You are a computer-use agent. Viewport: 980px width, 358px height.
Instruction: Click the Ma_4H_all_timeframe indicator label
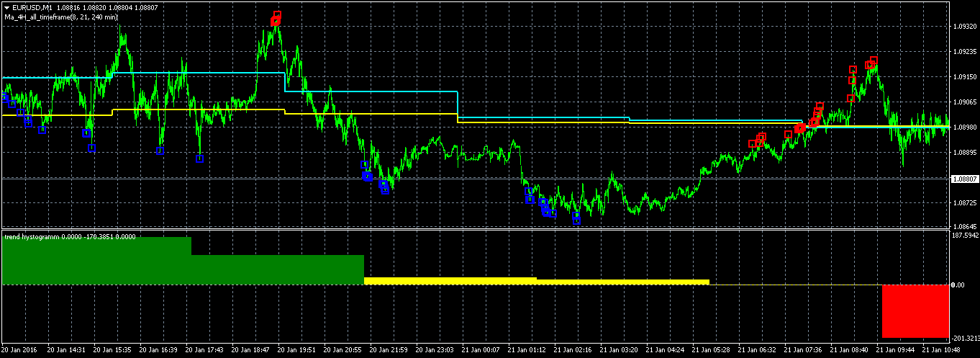(60, 16)
